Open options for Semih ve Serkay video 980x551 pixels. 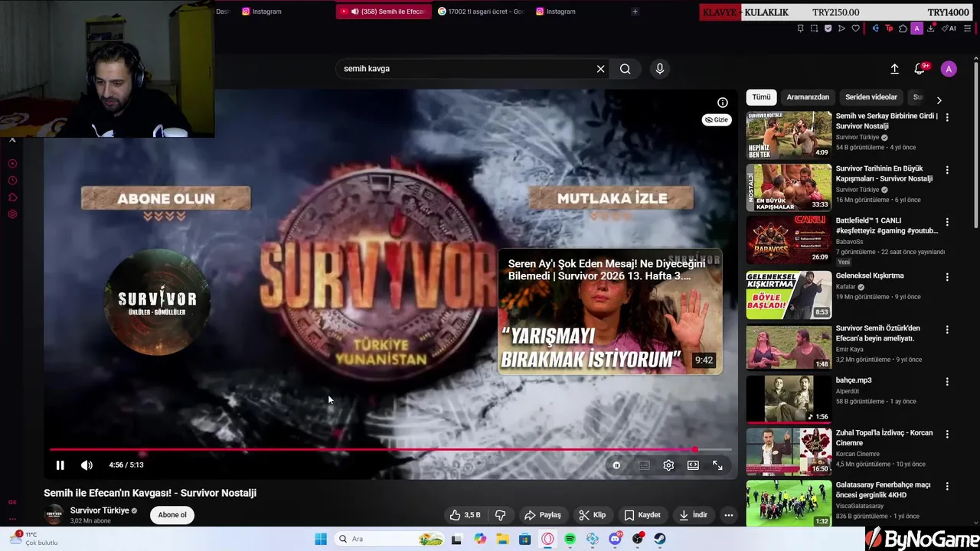947,118
